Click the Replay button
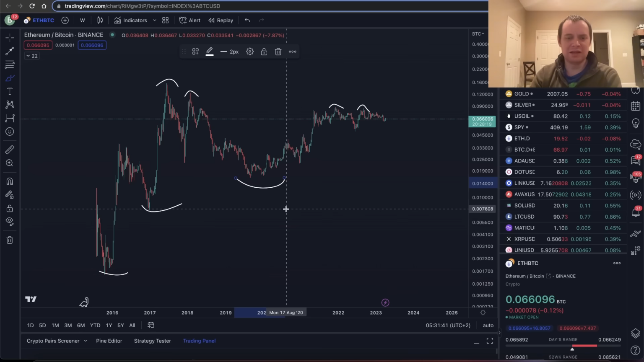Image resolution: width=644 pixels, height=362 pixels. [221, 20]
